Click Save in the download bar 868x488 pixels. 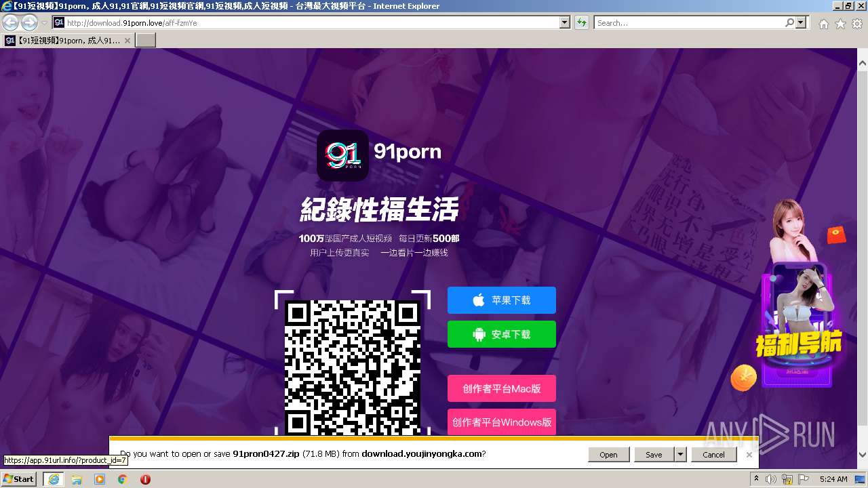(654, 455)
